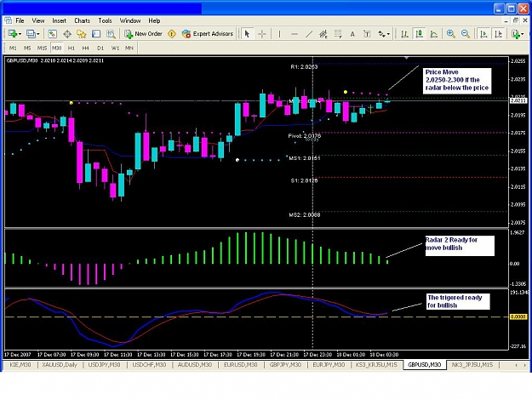
Task: Open the Tools menu
Action: tap(105, 20)
